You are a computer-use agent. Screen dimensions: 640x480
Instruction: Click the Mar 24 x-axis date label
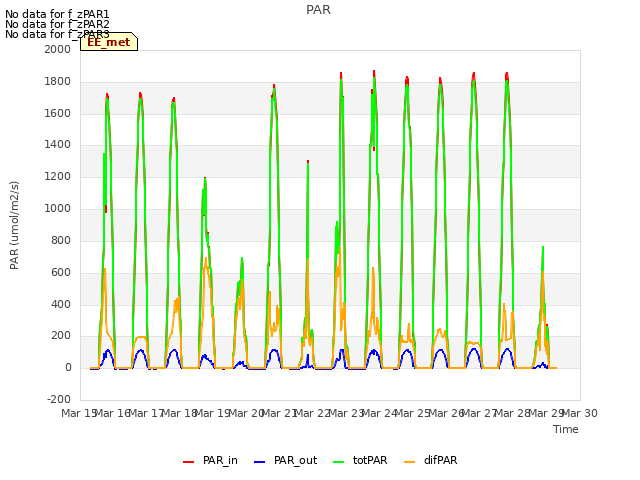(380, 413)
